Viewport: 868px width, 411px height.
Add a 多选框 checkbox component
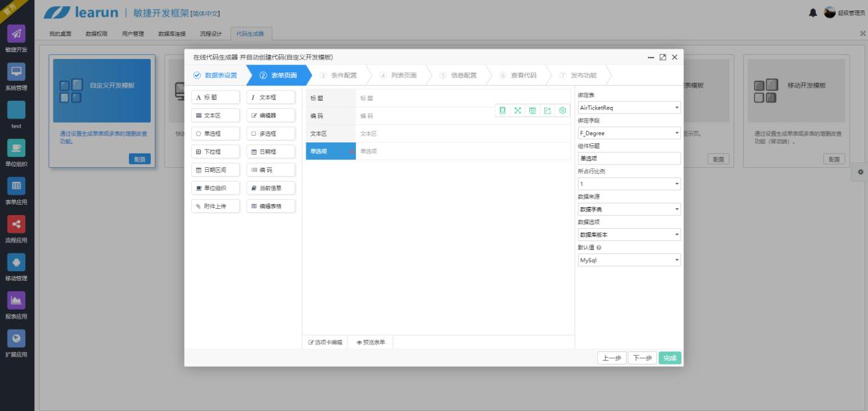pos(271,134)
